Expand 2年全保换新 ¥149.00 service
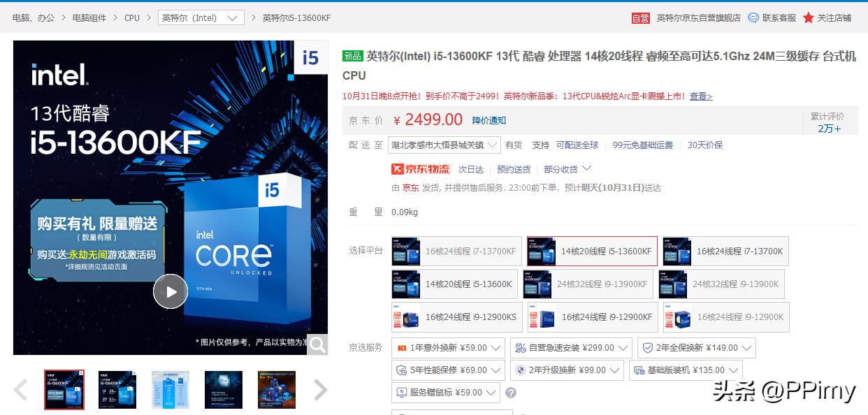 click(x=696, y=348)
